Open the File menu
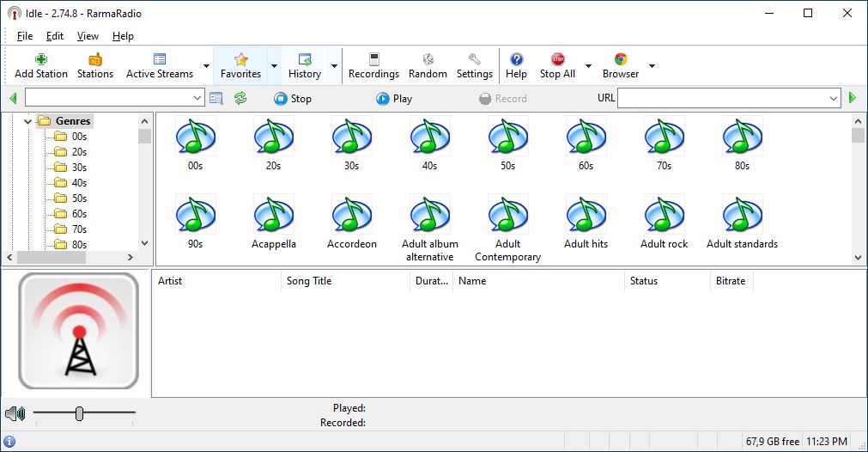868x452 pixels. click(25, 36)
